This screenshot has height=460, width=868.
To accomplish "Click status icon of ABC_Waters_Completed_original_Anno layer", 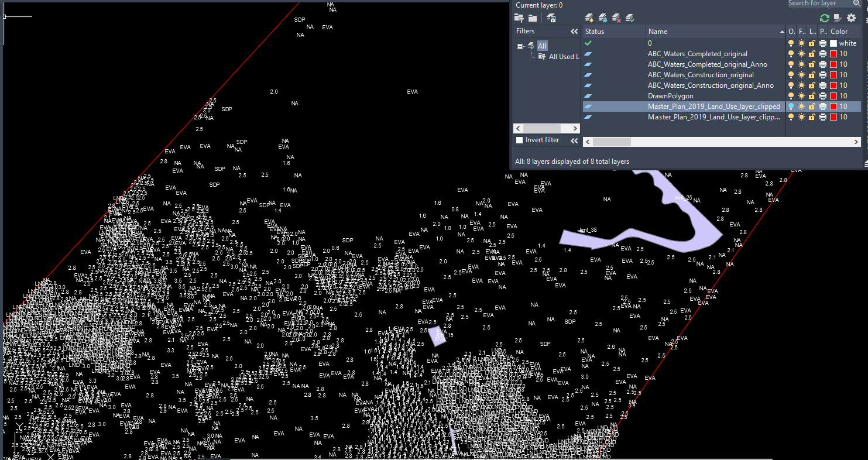I will (x=588, y=64).
